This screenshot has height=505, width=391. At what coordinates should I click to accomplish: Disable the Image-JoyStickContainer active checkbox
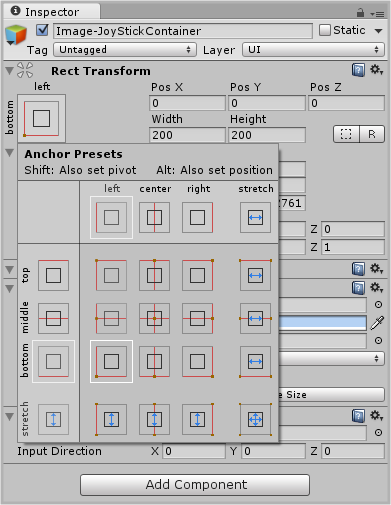pyautogui.click(x=42, y=30)
